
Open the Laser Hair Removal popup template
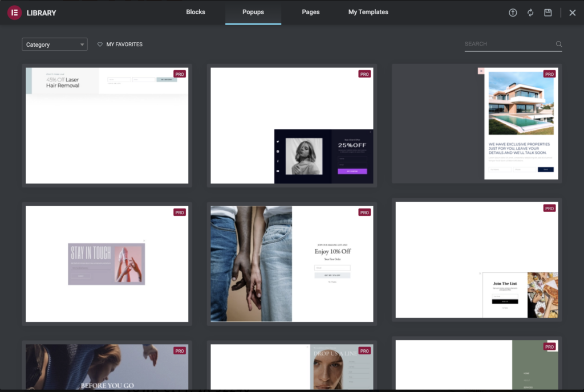[x=107, y=125]
